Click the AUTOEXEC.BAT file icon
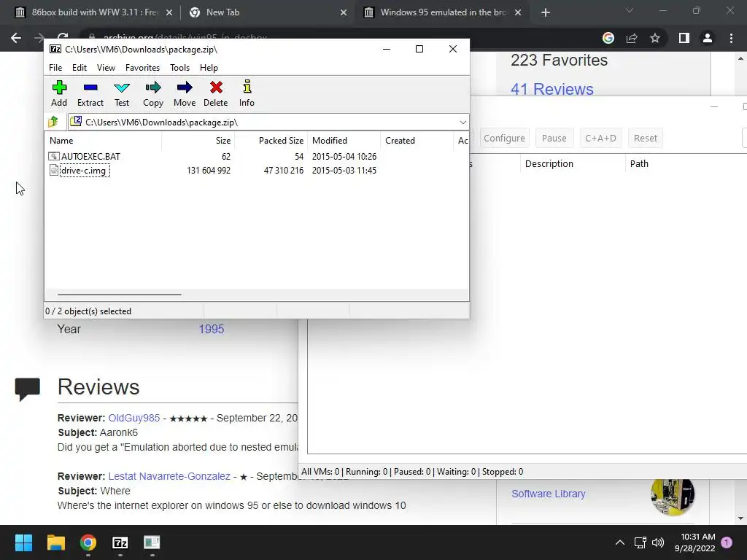The height and width of the screenshot is (560, 747). [54, 156]
